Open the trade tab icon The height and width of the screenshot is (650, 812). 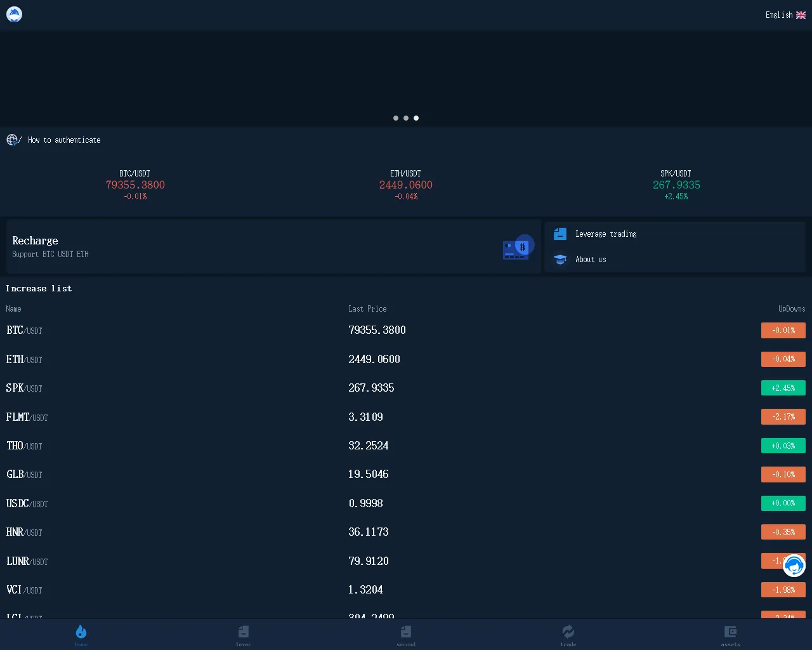point(568,632)
